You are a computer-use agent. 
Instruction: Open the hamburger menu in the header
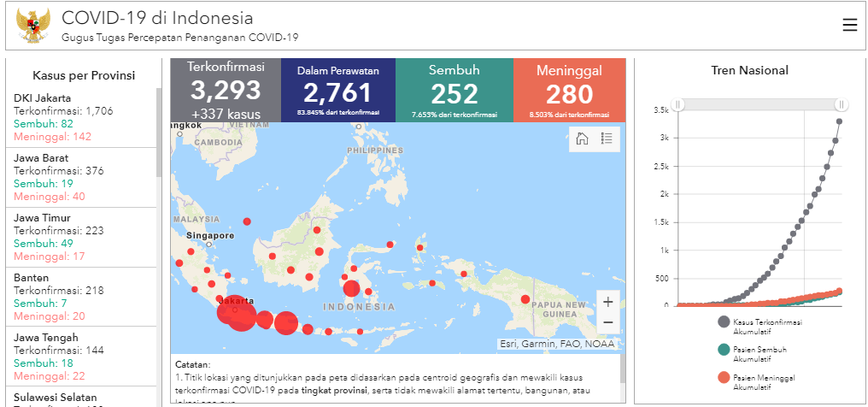click(x=850, y=26)
